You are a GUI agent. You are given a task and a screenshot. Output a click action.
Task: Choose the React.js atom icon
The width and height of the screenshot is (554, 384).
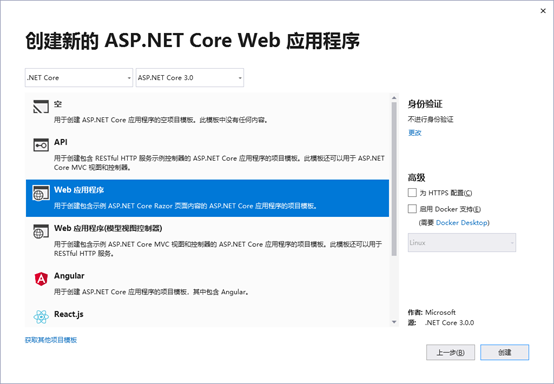pyautogui.click(x=41, y=317)
